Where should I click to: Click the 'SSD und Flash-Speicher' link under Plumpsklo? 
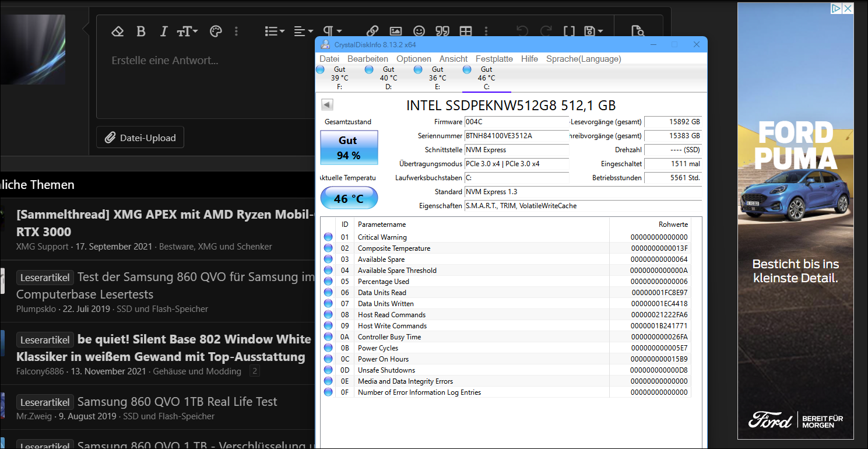[x=162, y=309]
